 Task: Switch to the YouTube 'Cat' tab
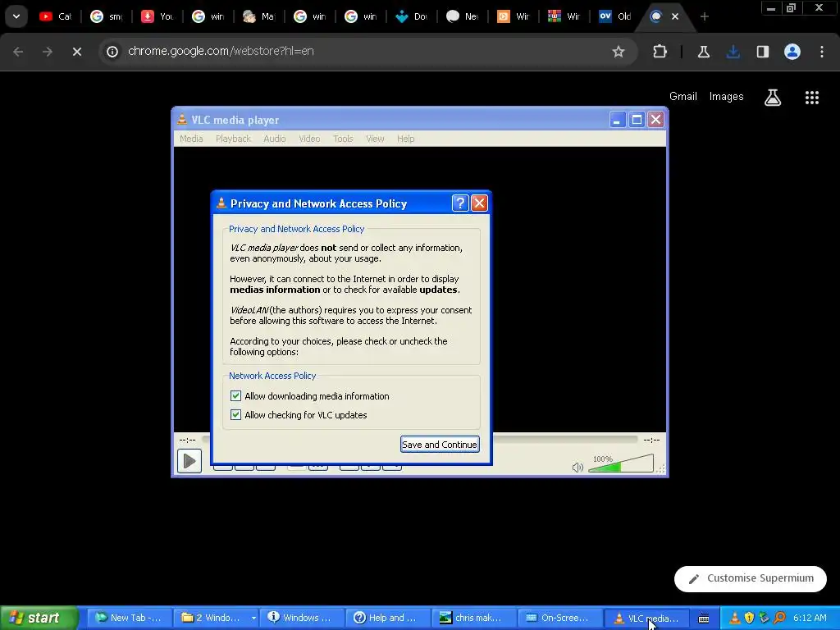[55, 16]
